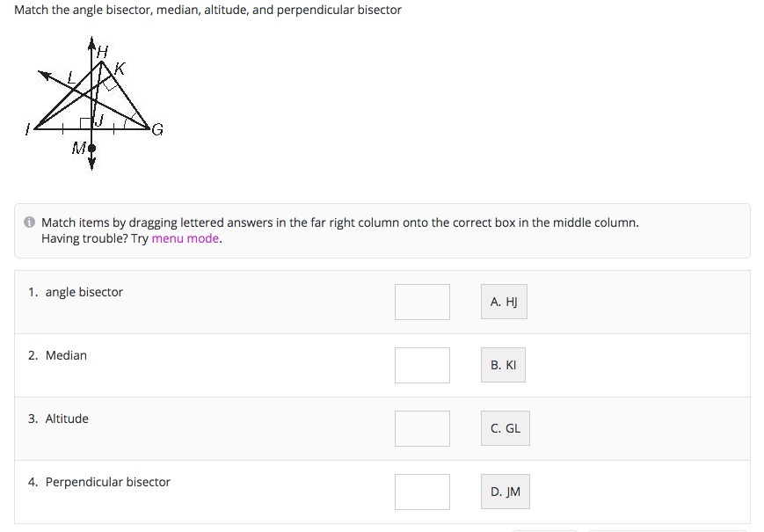The image size is (764, 532).
Task: Click the empty box for Median
Action: coord(422,365)
